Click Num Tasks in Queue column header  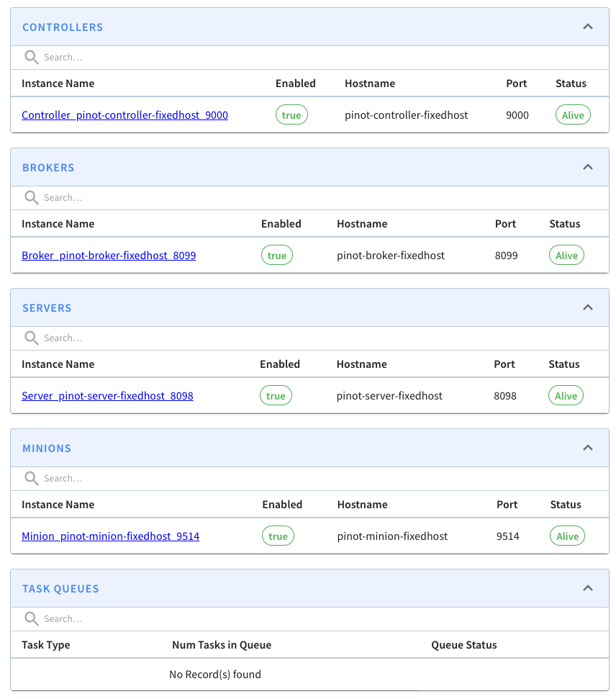(222, 645)
